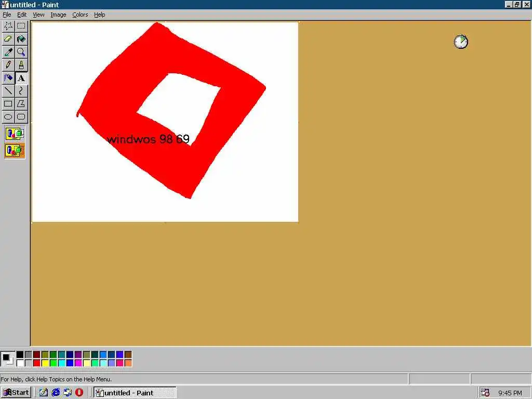This screenshot has width=532, height=399.
Task: Click the Text tool letter A
Action: (21, 78)
